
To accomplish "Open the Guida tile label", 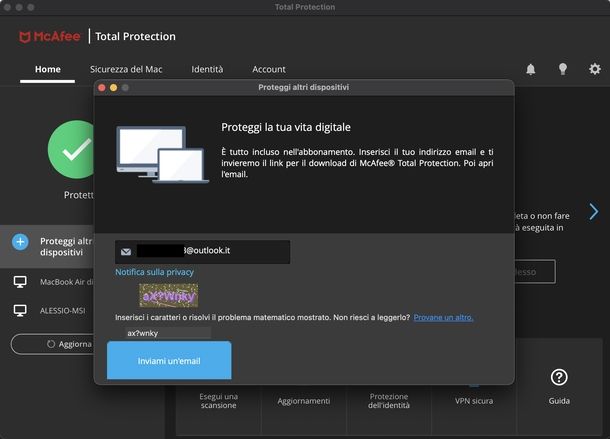I will (x=559, y=401).
